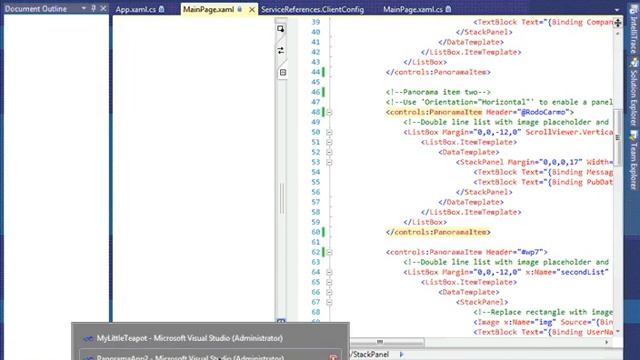Collapse DataTemplate at line 52
The height and width of the screenshot is (360, 640).
(x=329, y=152)
